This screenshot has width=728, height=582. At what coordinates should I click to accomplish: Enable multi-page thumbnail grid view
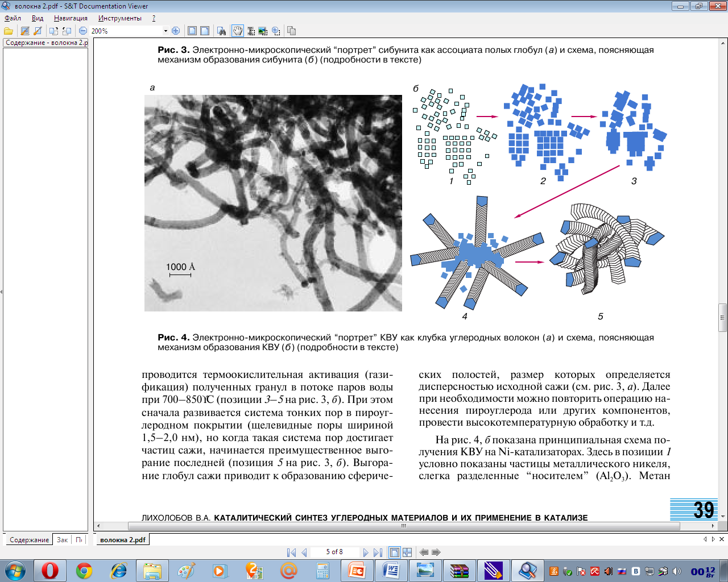407,552
